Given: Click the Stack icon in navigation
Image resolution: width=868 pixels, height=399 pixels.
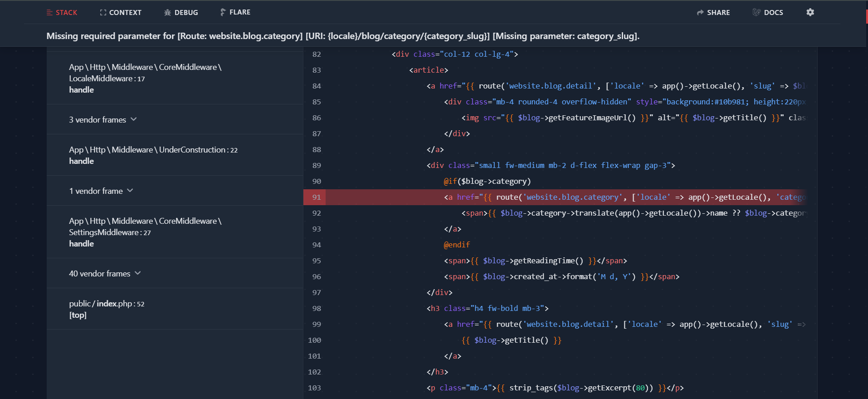Looking at the screenshot, I should pos(49,13).
